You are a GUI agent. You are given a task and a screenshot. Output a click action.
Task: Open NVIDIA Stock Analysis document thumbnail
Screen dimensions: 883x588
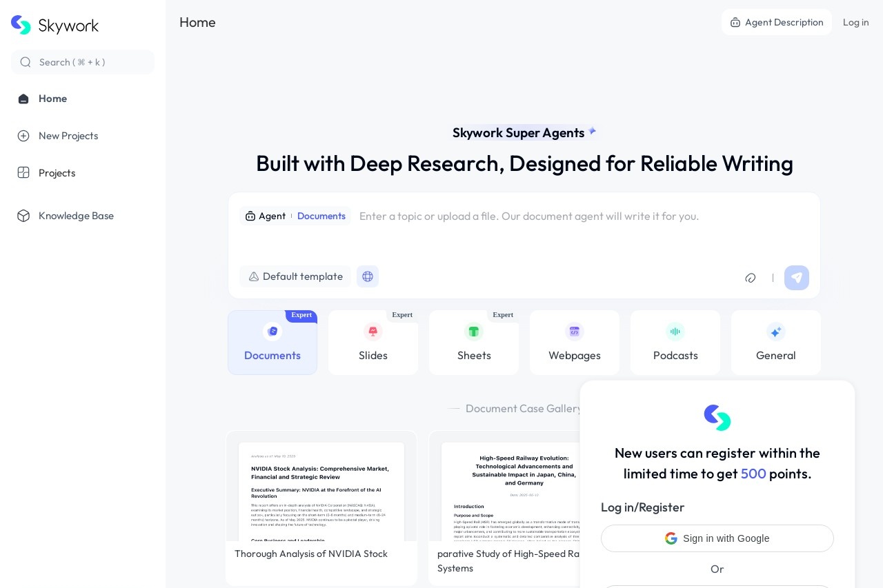pos(321,491)
